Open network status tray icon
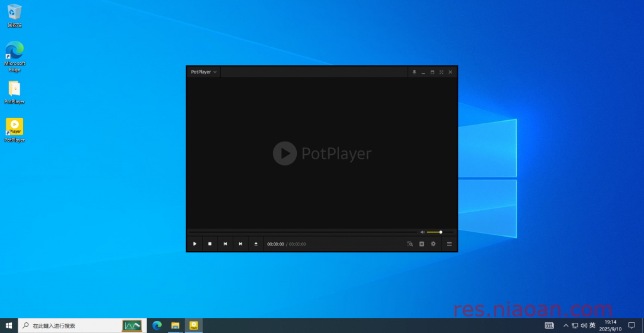This screenshot has width=644, height=333. [575, 325]
